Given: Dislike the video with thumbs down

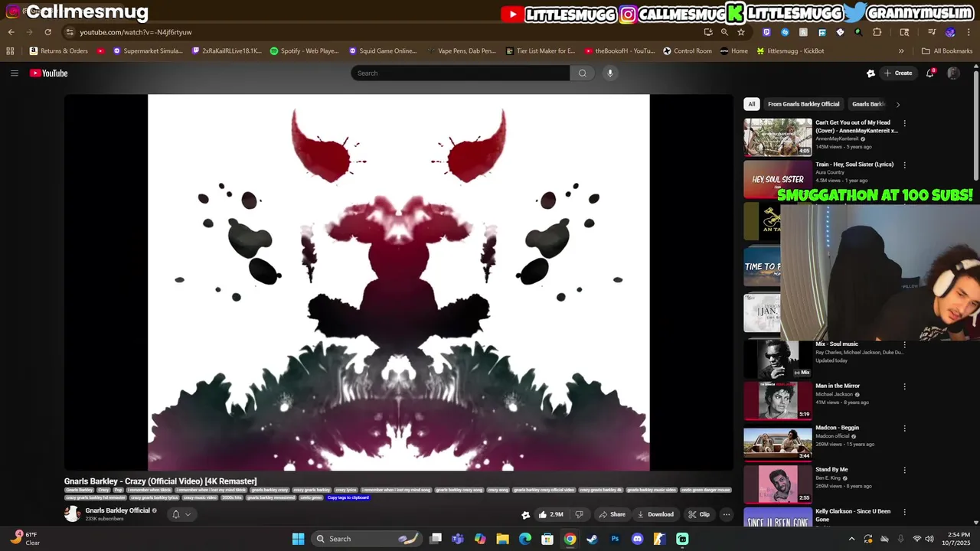Looking at the screenshot, I should pyautogui.click(x=580, y=514).
